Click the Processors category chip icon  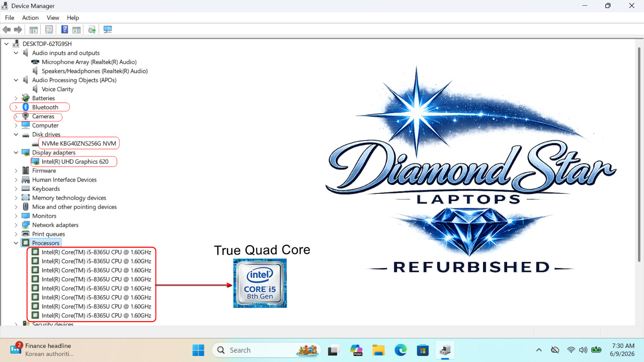click(x=26, y=243)
